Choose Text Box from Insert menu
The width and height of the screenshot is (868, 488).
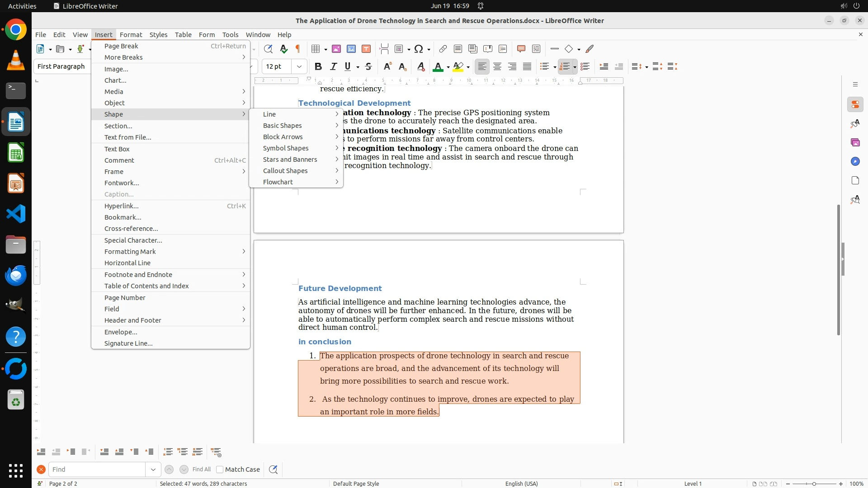pyautogui.click(x=117, y=149)
